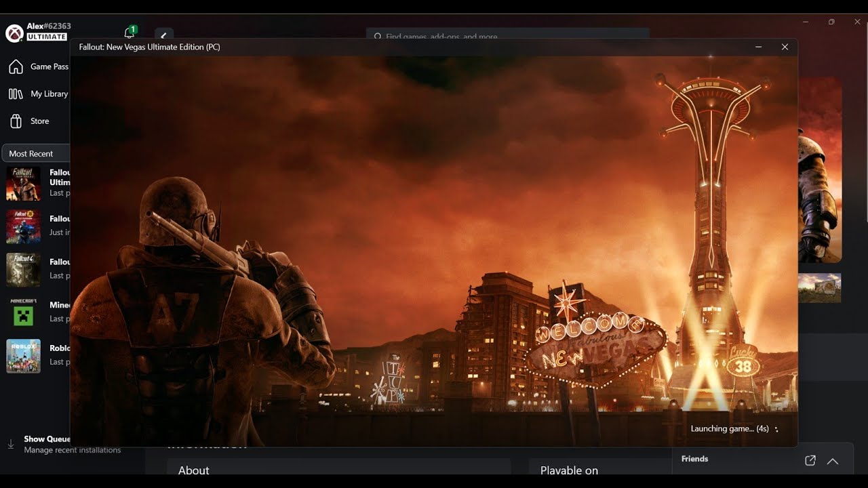This screenshot has width=868, height=488.
Task: Minimize the Fallout New Vegas launcher window
Action: (758, 47)
